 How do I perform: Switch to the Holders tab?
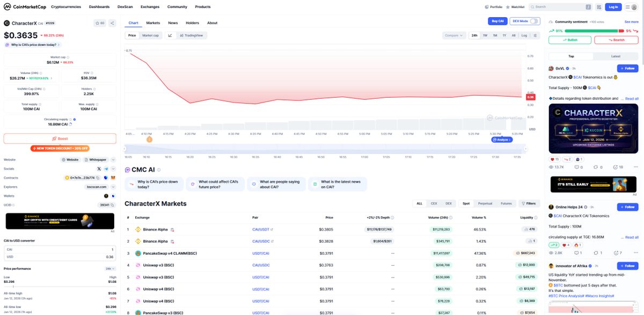click(192, 23)
